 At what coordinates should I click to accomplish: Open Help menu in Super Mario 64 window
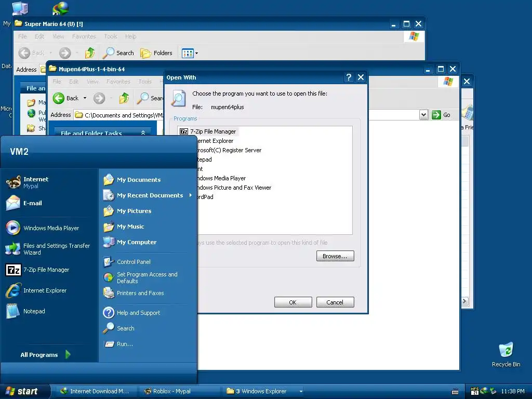point(130,36)
